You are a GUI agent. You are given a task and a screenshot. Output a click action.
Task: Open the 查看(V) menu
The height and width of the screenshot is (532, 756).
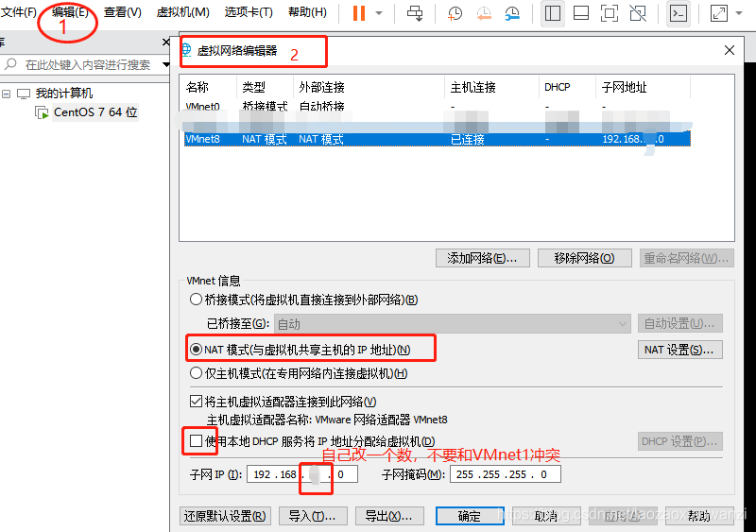[x=123, y=12]
